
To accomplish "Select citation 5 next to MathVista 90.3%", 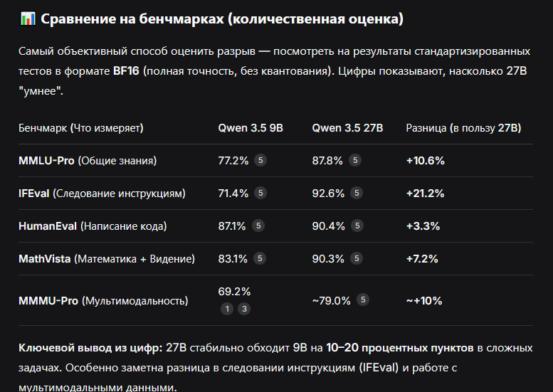I will 357,258.
